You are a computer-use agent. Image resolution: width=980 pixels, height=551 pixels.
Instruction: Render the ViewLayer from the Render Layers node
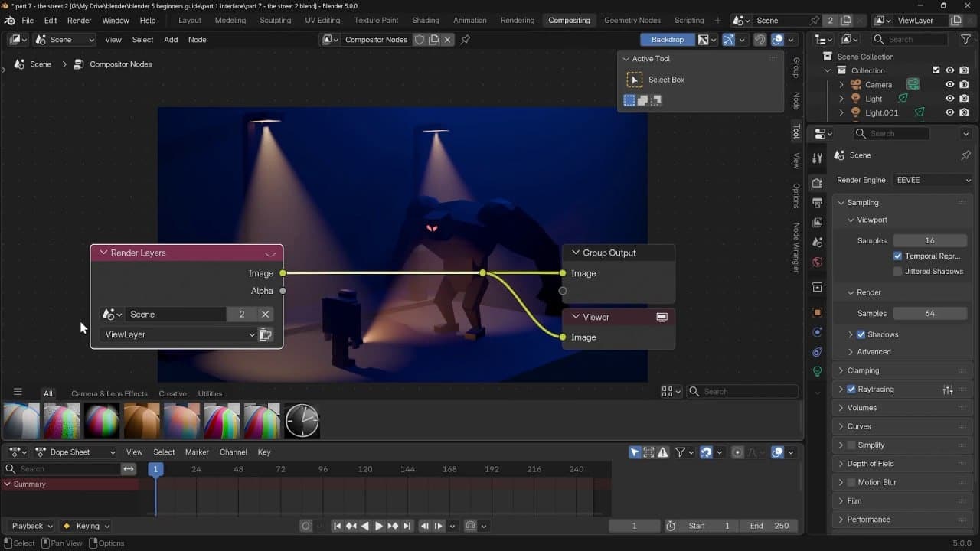(266, 334)
